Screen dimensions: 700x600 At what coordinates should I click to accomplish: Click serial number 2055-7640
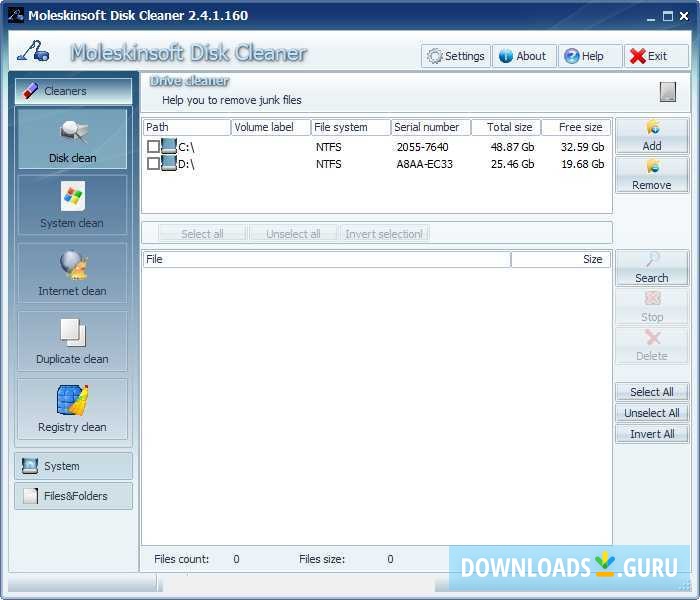pyautogui.click(x=422, y=147)
